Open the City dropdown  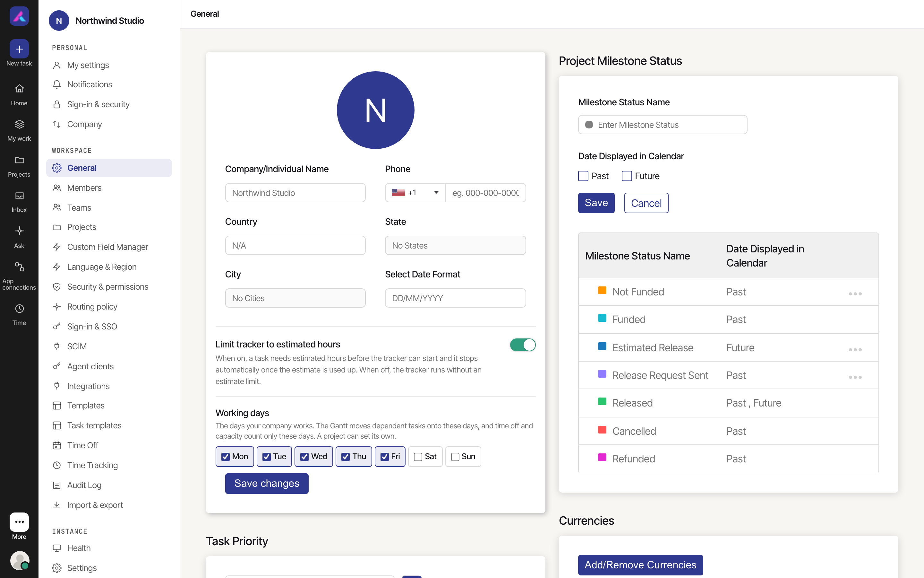(295, 298)
